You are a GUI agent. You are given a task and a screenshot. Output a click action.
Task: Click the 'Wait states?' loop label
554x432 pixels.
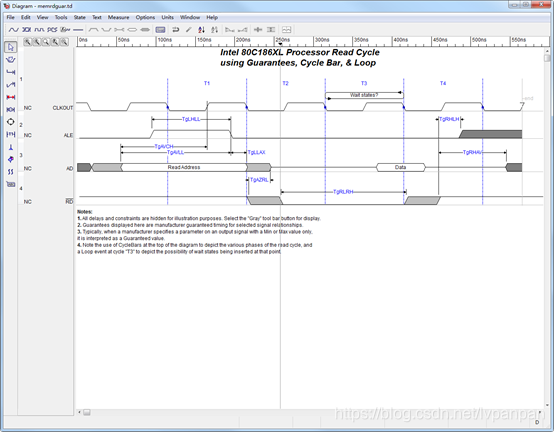coord(364,95)
